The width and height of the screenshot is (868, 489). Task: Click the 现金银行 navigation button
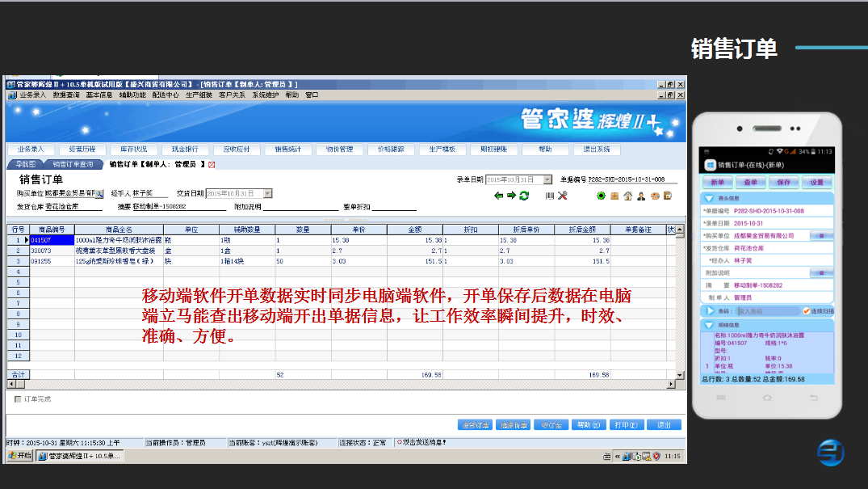[x=185, y=150]
